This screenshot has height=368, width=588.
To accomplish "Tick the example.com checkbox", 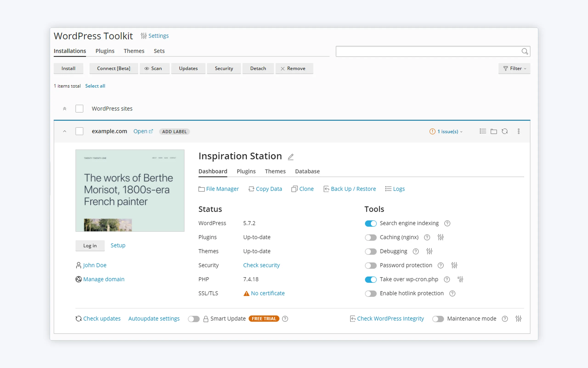I will (x=79, y=131).
